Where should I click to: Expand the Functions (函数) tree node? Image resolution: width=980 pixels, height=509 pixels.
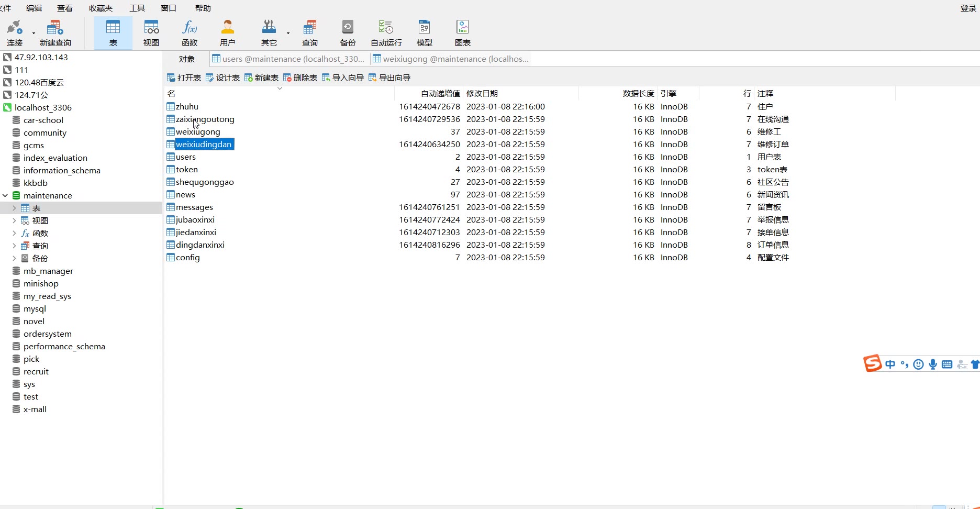tap(14, 233)
